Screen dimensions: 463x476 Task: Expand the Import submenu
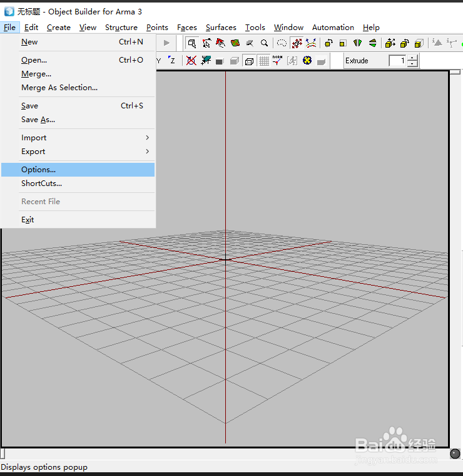tap(78, 138)
